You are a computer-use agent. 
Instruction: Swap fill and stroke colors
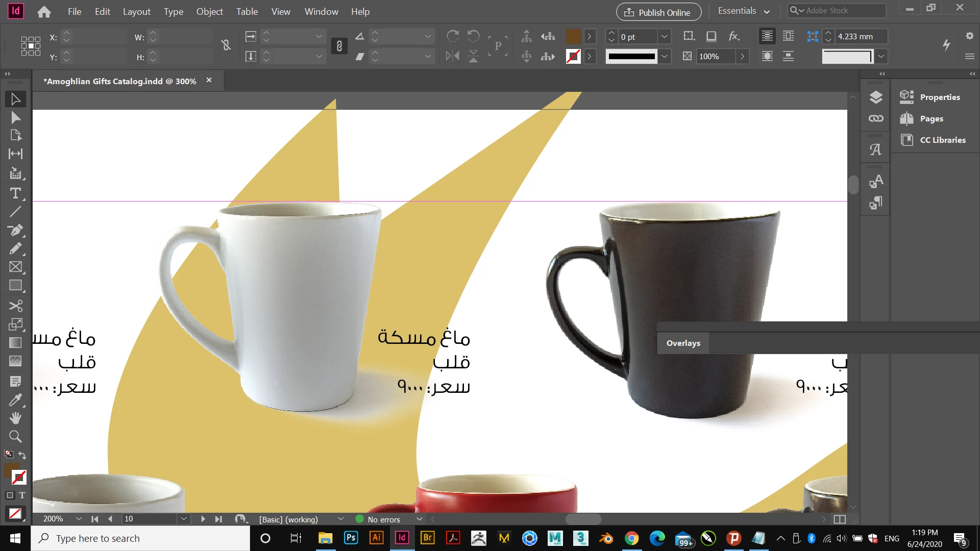[22, 455]
